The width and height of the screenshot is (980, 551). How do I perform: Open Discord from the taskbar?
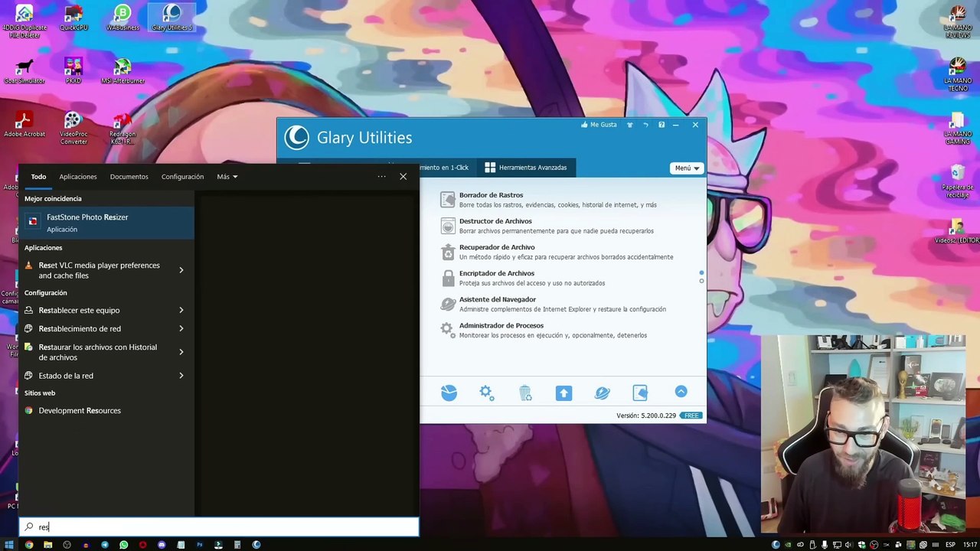point(162,545)
